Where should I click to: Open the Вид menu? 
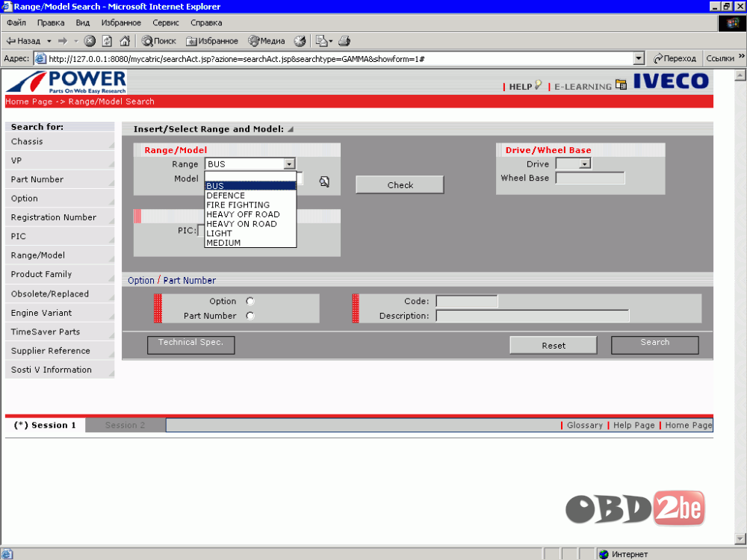82,22
